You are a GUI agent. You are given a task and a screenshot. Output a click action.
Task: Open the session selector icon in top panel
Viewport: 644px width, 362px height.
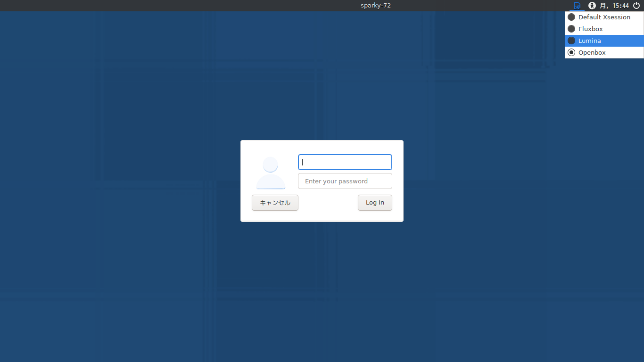577,6
